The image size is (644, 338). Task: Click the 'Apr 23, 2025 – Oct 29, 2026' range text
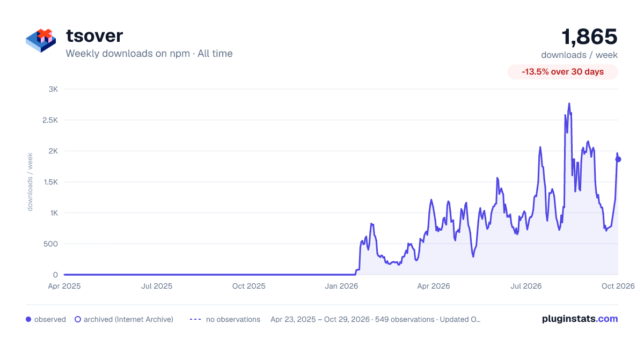(x=320, y=319)
